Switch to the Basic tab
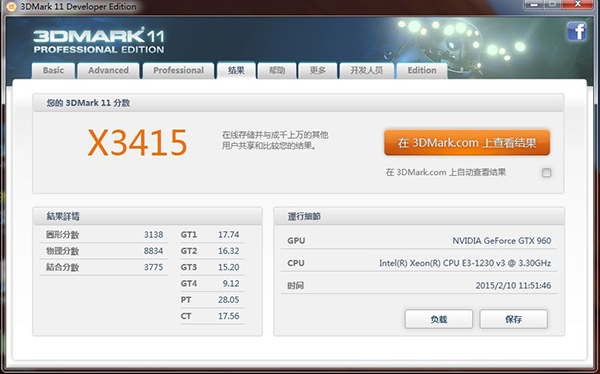Viewport: 600px width, 374px height. 53,70
